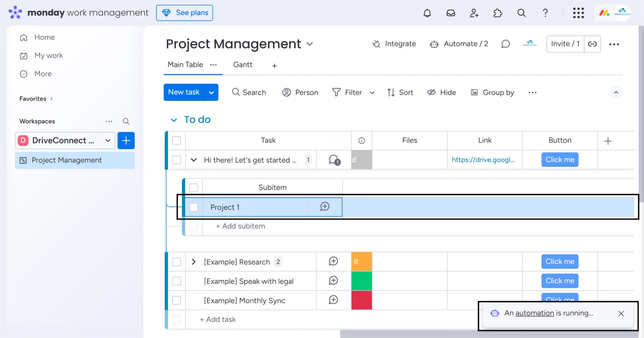
Task: Open the apps marketplace puzzle icon
Action: pos(498,13)
